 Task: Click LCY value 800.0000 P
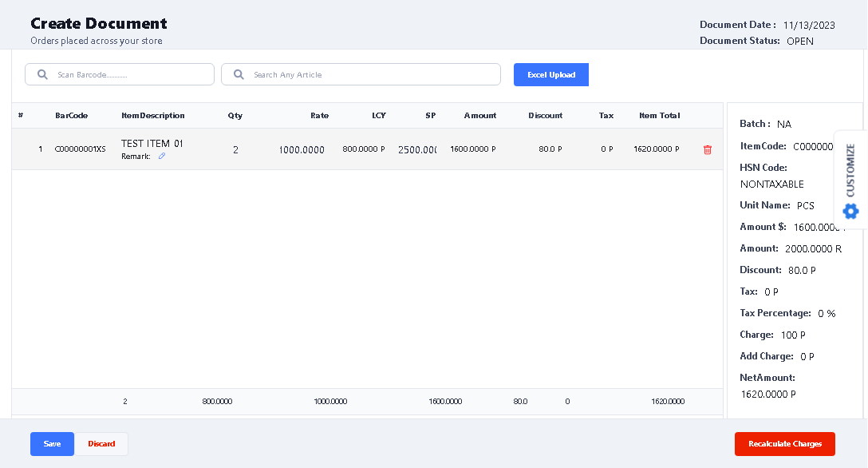[363, 149]
